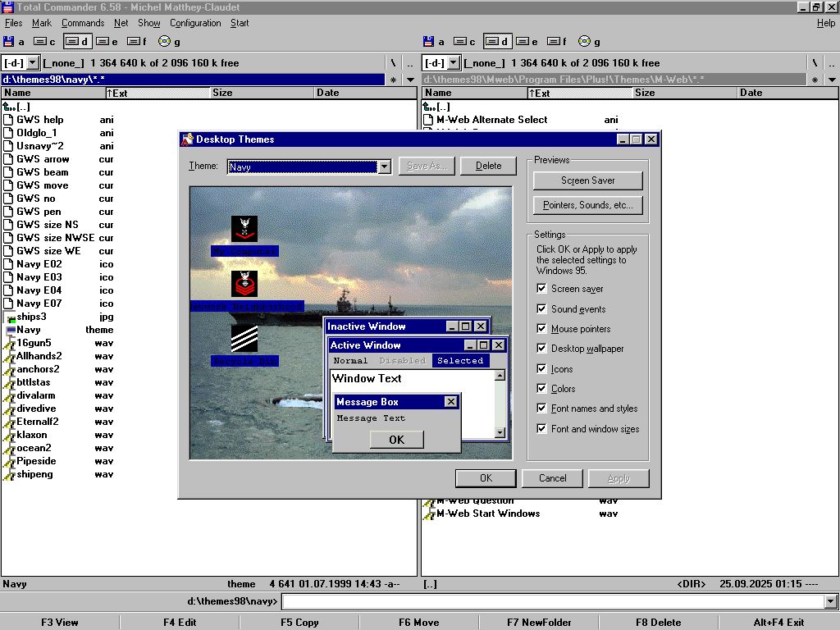Open the Theme dropdown list
Screen dimensions: 840x630
click(384, 167)
